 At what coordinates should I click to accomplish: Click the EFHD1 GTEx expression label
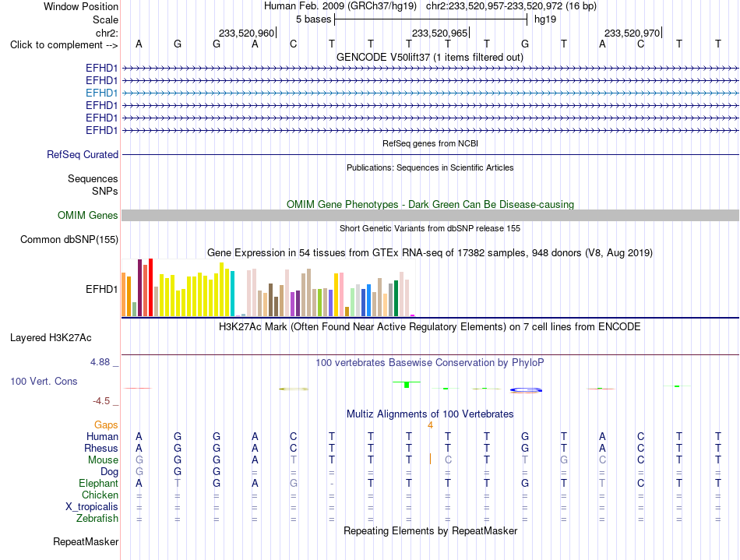[x=101, y=289]
